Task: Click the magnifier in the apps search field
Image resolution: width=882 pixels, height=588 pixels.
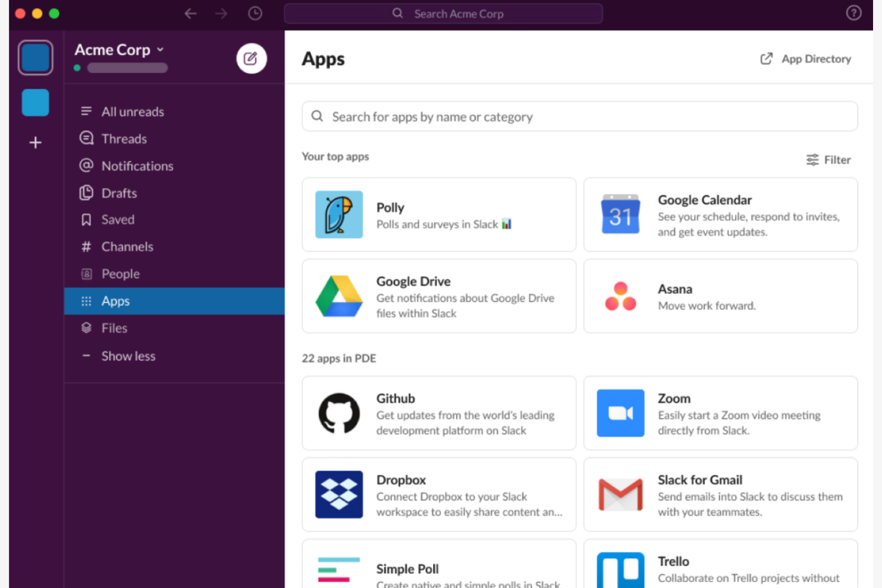Action: coord(317,116)
